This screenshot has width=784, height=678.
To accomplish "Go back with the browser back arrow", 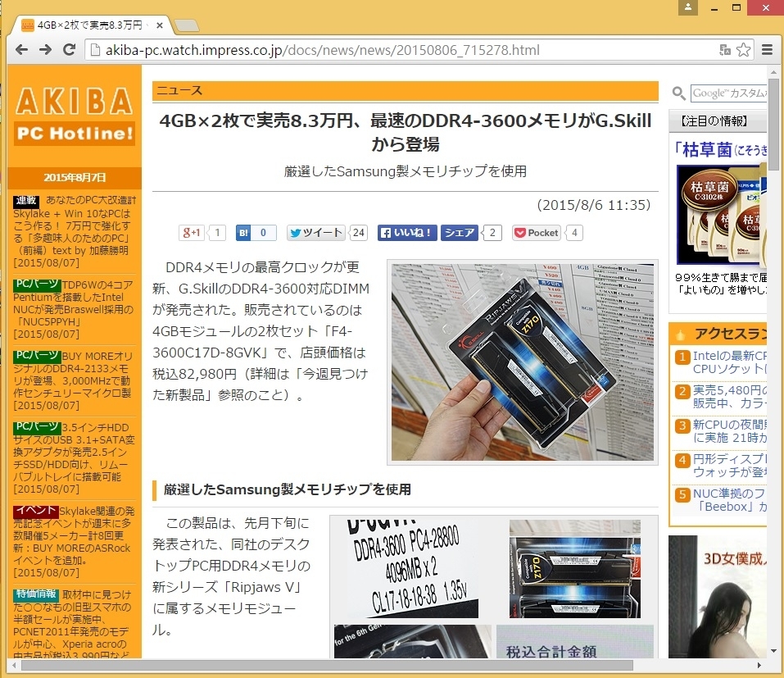I will point(21,49).
